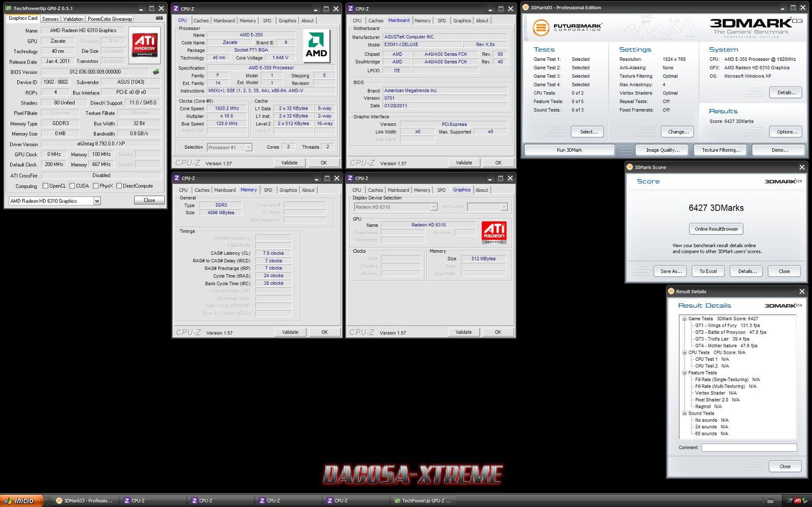Image resolution: width=812 pixels, height=507 pixels.
Task: Select GT1 - Wings of Fury result row
Action: click(727, 325)
